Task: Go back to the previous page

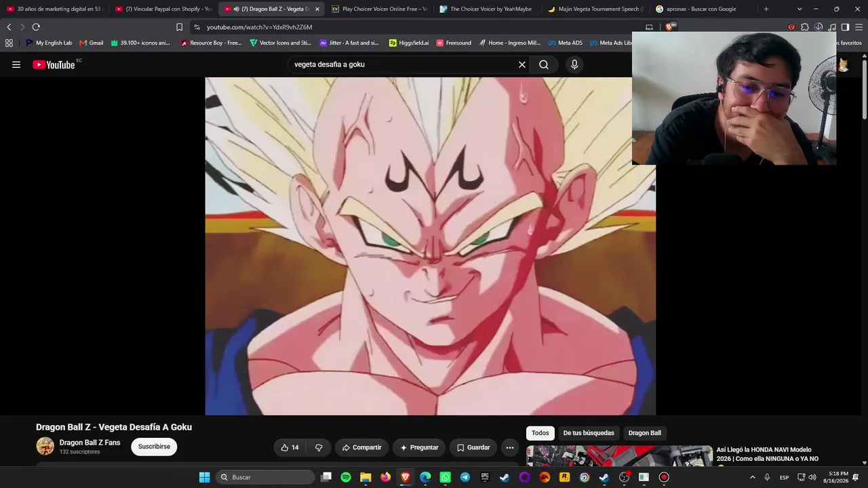Action: 9,27
